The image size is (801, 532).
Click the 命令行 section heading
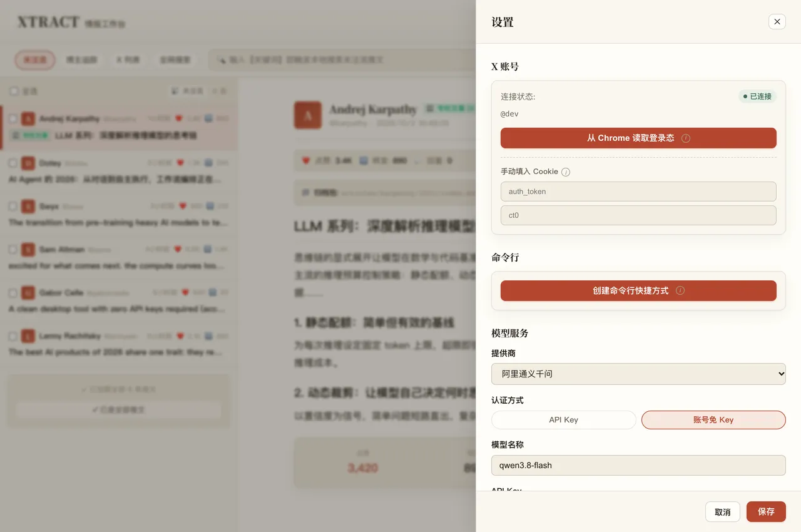pos(505,257)
